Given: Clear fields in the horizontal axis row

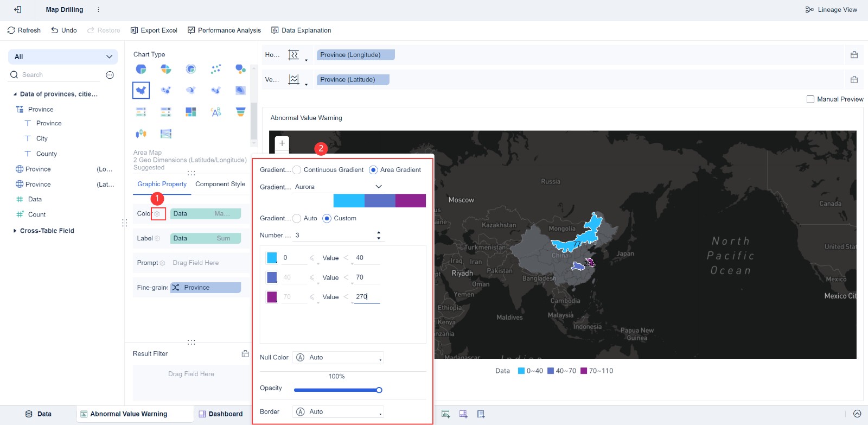Looking at the screenshot, I should pos(854,55).
